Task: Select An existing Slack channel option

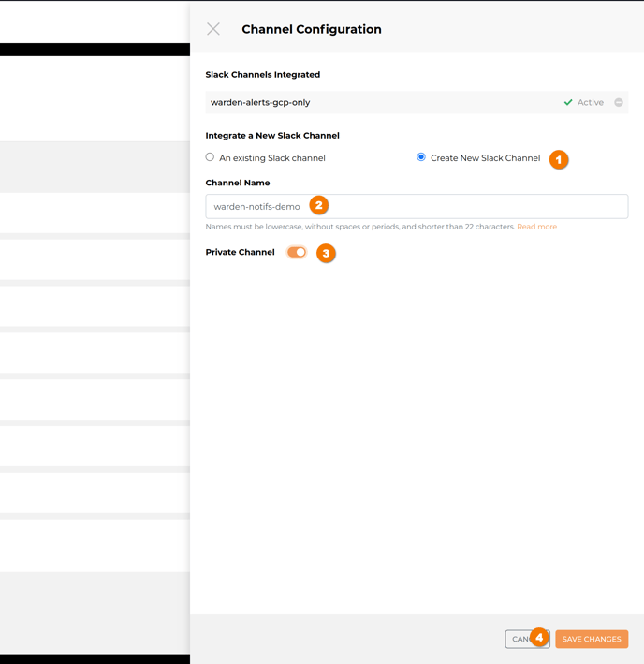Action: click(210, 157)
